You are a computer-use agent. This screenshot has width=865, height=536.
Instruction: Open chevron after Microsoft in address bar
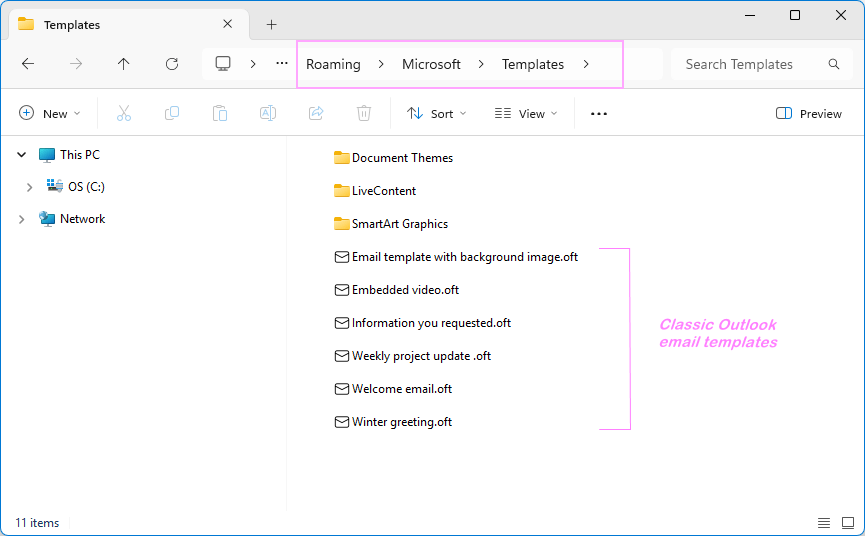(481, 65)
